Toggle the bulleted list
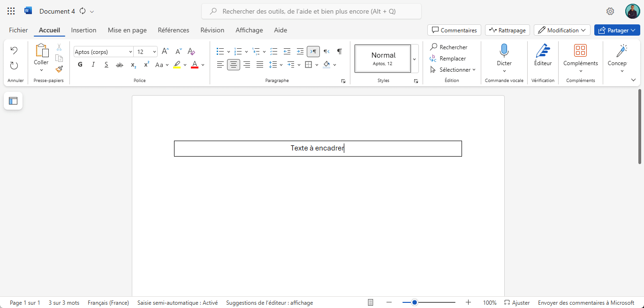Viewport: 644px width, 308px height. tap(220, 52)
